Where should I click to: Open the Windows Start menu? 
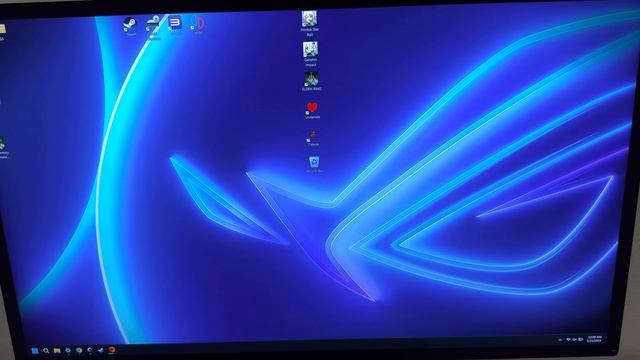(x=35, y=351)
